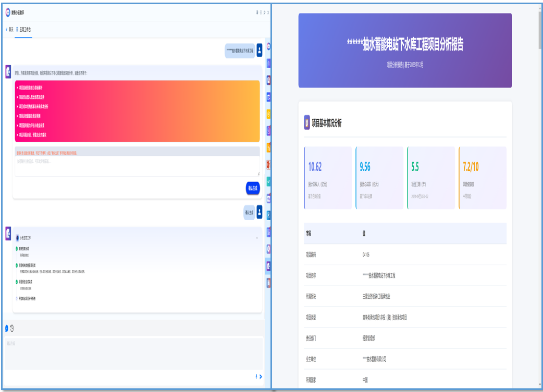Start a new conversation with the blue chat icon
The width and height of the screenshot is (543, 392).
pyautogui.click(x=7, y=328)
